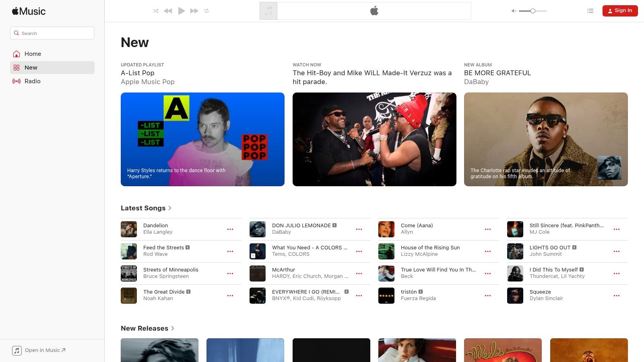Skip forward with the fast-forward icon
The height and width of the screenshot is (362, 644).
(194, 11)
